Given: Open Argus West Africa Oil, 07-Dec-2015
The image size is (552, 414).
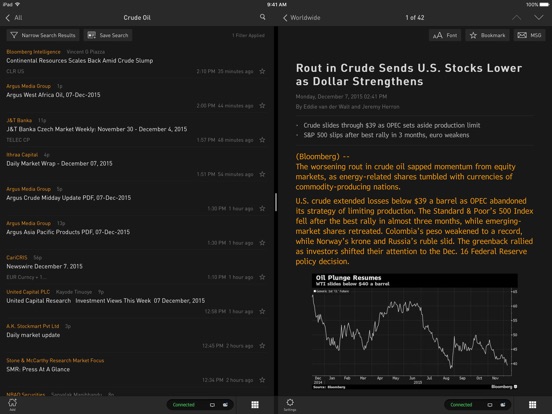Looking at the screenshot, I should coord(53,95).
